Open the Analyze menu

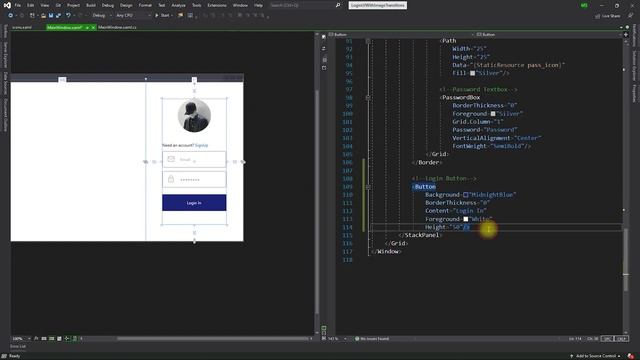coord(178,5)
